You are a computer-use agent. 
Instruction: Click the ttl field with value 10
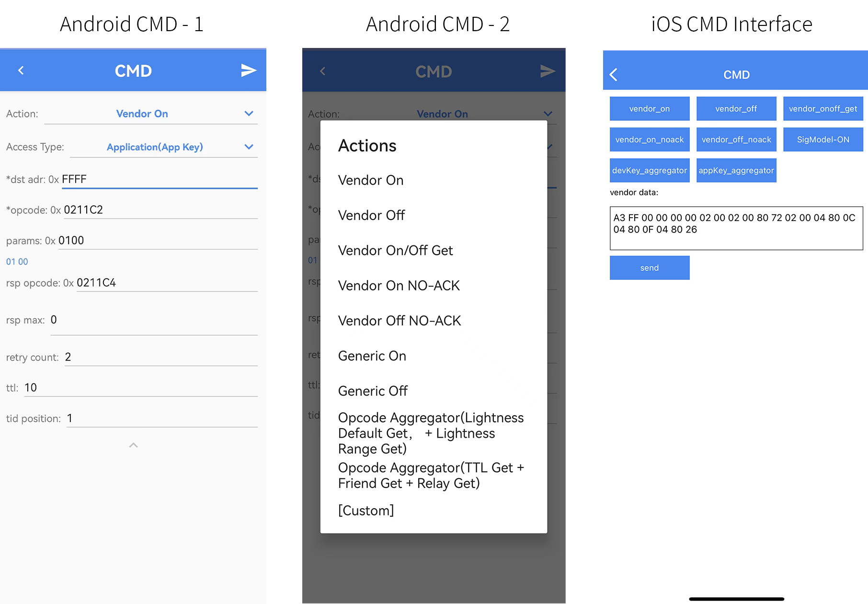(141, 388)
